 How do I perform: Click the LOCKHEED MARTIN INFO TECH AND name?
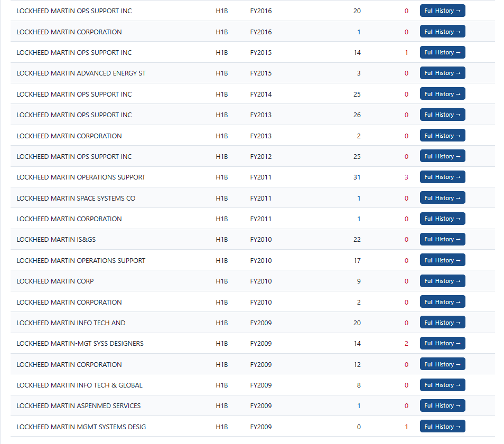click(71, 323)
